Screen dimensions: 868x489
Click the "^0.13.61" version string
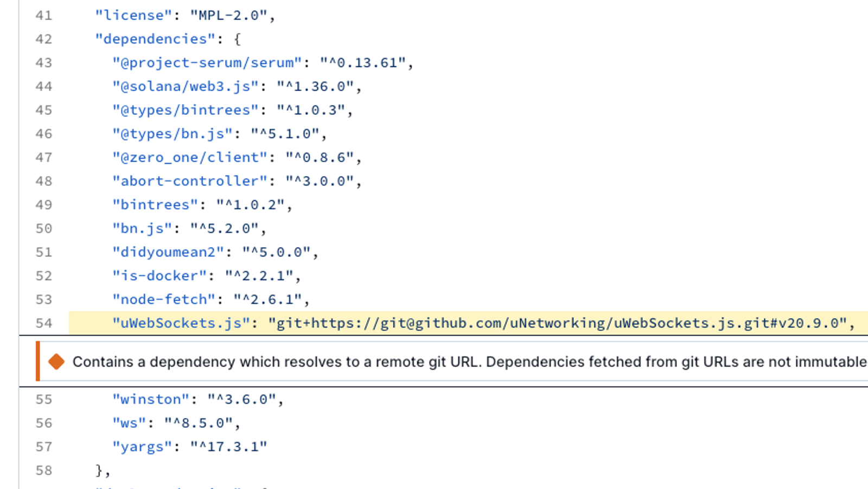[362, 63]
